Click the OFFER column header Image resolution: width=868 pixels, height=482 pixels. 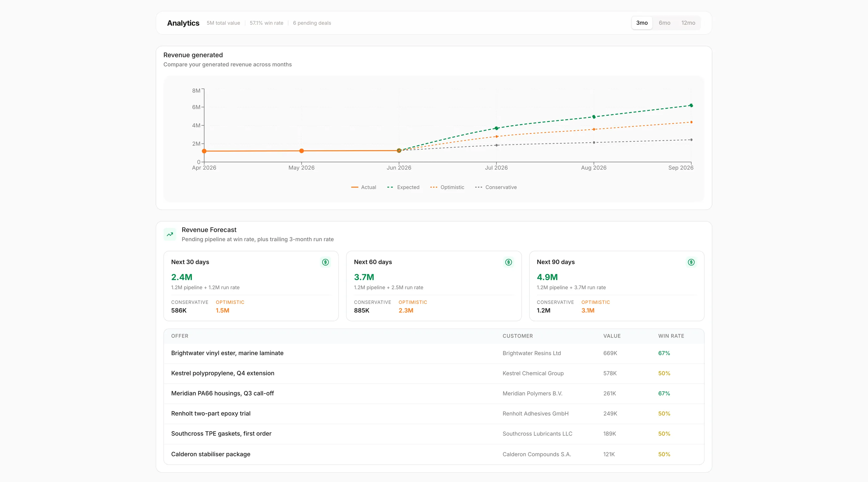179,336
